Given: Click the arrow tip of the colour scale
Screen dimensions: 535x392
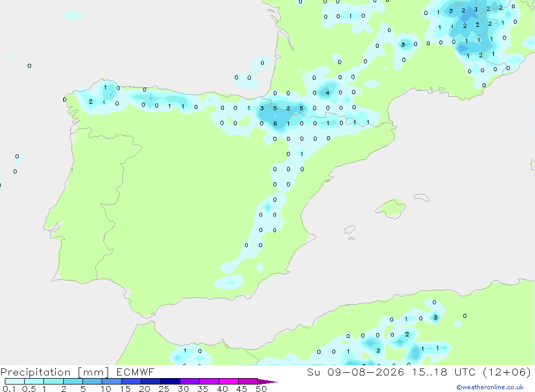Looking at the screenshot, I should (268, 382).
